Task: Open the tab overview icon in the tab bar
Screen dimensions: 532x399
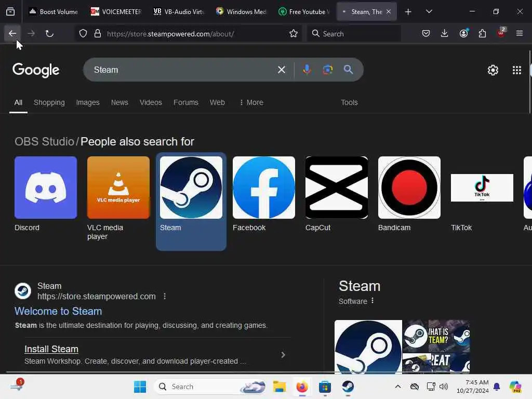Action: (10, 11)
